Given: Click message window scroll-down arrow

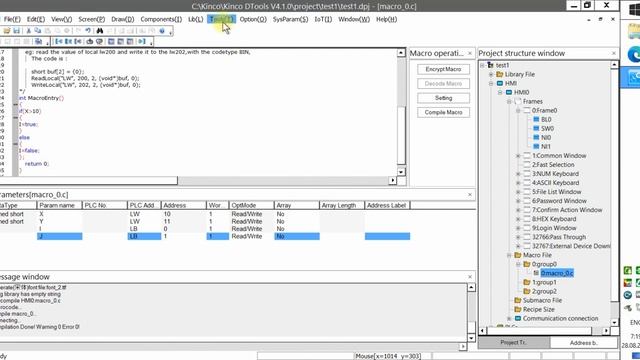Looking at the screenshot, I should (x=471, y=338).
